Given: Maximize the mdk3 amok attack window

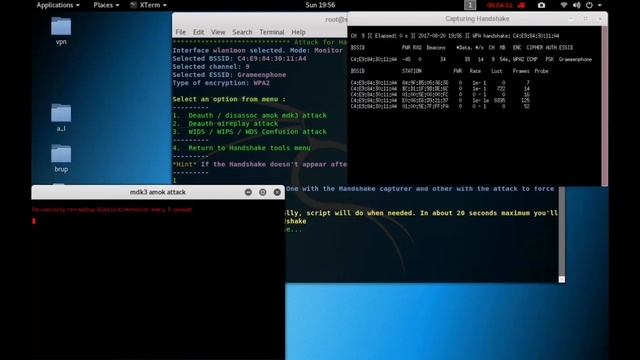Looking at the screenshot, I should click(x=262, y=192).
